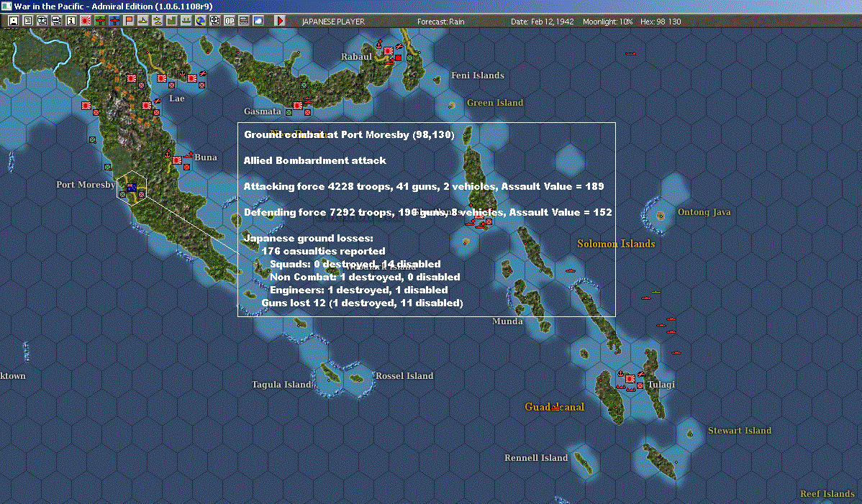Click the 'Engineers: 1 destroyed, 1 disabled' line

358,290
